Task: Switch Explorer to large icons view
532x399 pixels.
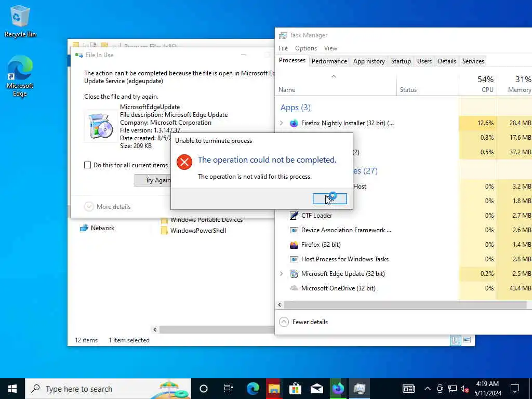Action: click(x=467, y=340)
